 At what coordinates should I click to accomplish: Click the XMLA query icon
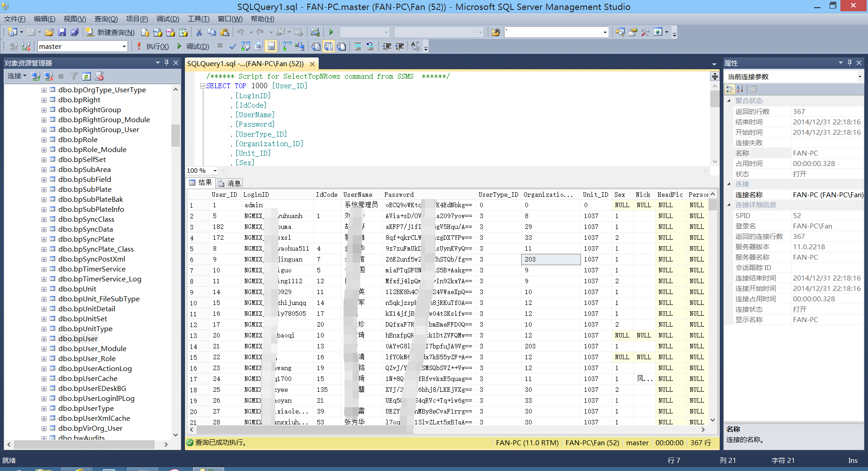183,32
